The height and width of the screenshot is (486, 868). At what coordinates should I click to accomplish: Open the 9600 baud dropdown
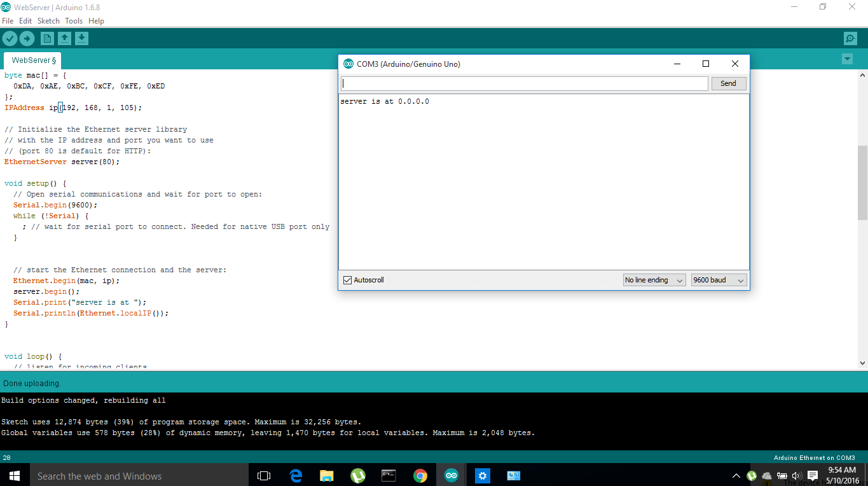point(719,280)
